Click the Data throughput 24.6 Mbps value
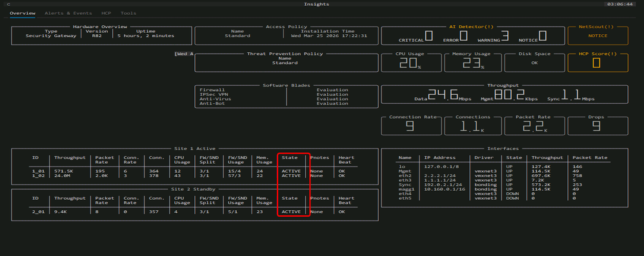Image resolution: width=644 pixels, height=256 pixels. tap(443, 95)
